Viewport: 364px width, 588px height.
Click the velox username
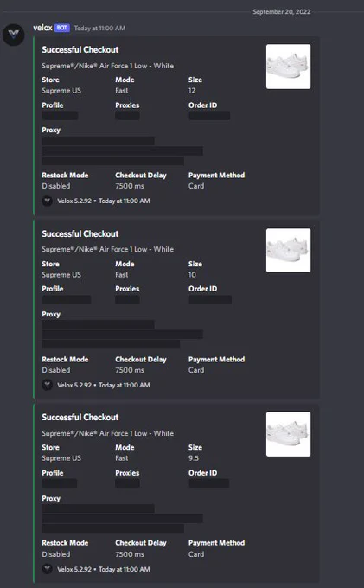[42, 28]
